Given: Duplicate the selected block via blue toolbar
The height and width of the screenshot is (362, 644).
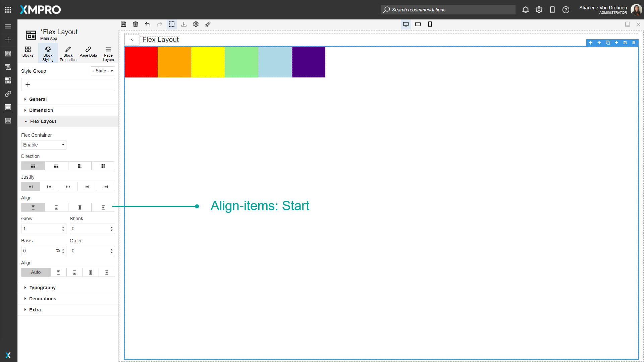Looking at the screenshot, I should pos(608,43).
